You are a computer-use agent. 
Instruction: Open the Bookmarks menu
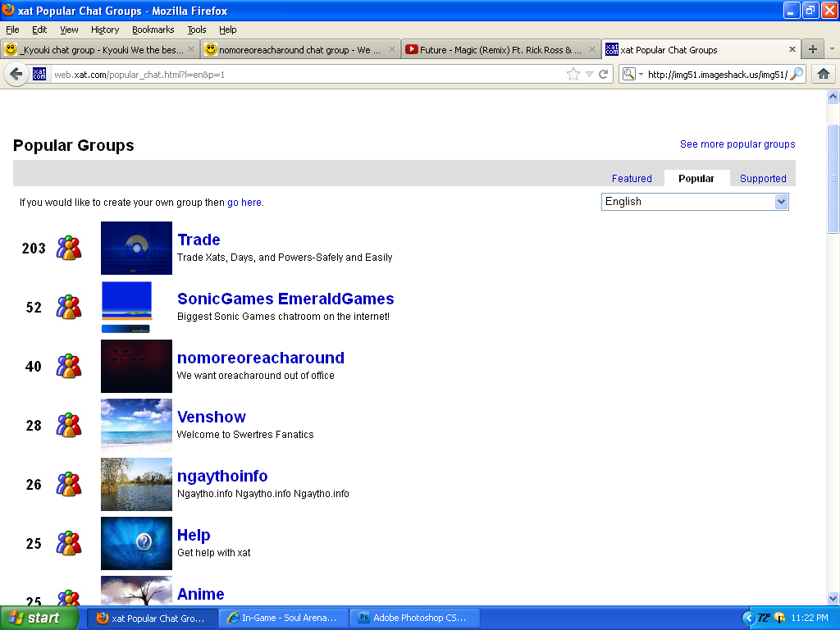[x=153, y=30]
